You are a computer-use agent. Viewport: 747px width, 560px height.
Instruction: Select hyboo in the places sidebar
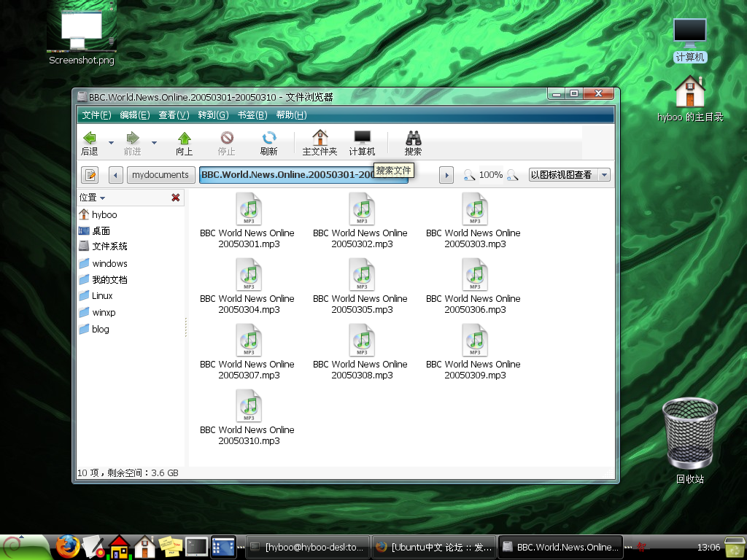click(x=98, y=215)
